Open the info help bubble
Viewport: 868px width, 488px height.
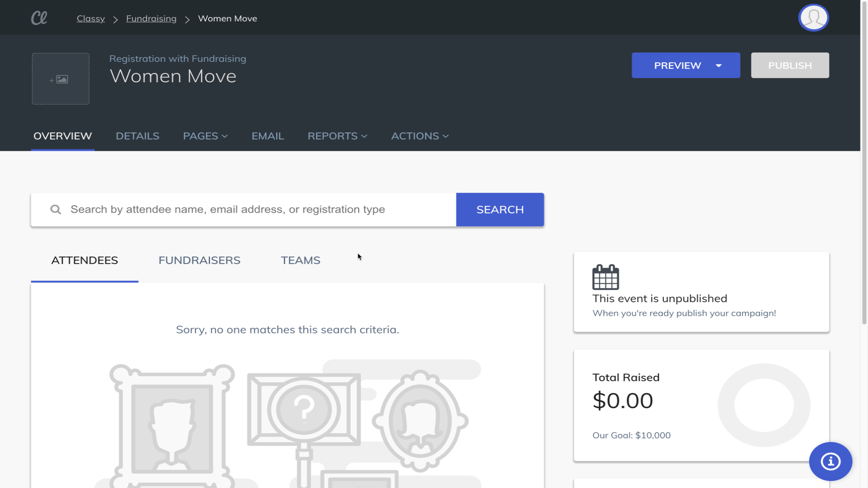pyautogui.click(x=830, y=461)
